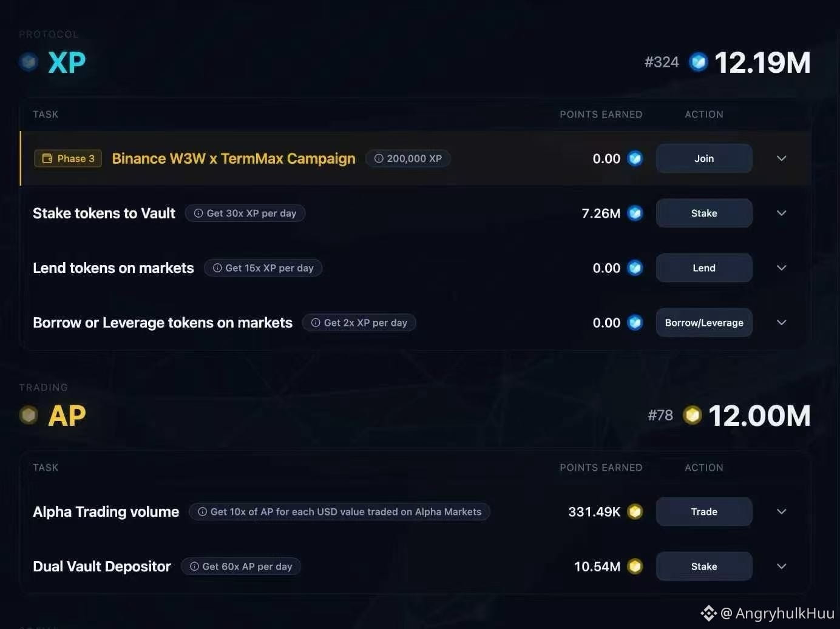
Task: Expand the Lend tokens on markets row
Action: pyautogui.click(x=782, y=267)
